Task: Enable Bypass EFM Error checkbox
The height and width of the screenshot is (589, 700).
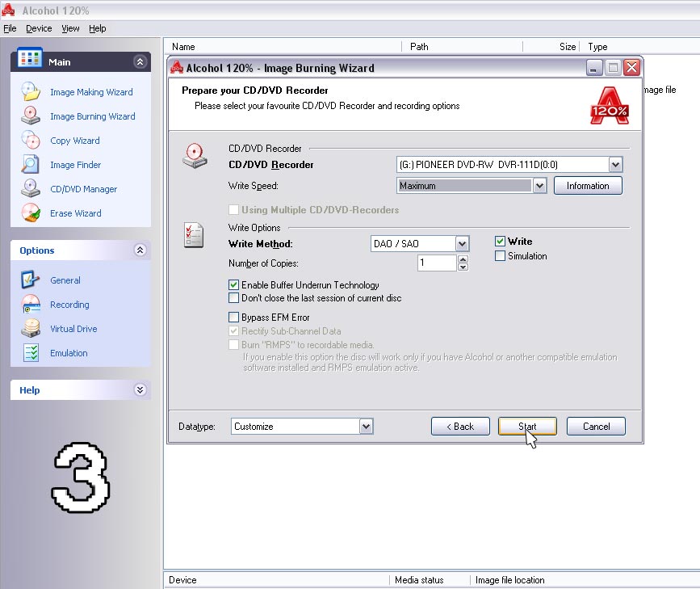Action: [x=233, y=318]
